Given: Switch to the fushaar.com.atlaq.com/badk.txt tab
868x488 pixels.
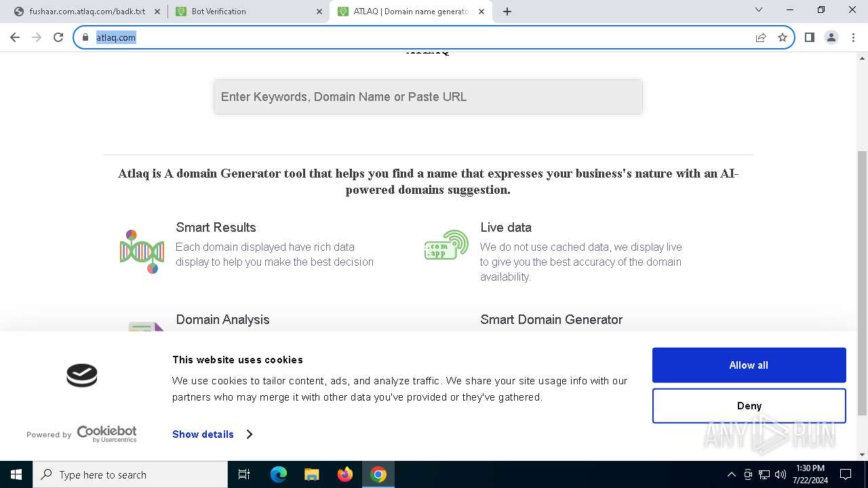Looking at the screenshot, I should point(86,12).
